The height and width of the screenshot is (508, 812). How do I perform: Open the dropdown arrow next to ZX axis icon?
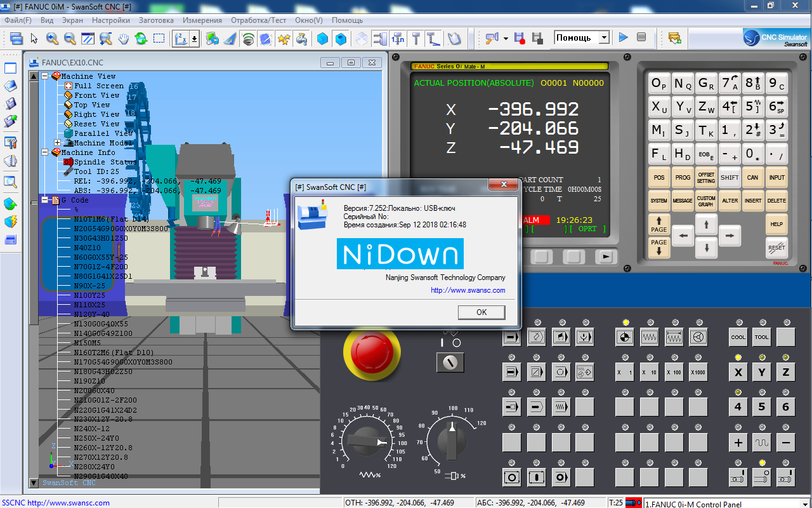(194, 38)
